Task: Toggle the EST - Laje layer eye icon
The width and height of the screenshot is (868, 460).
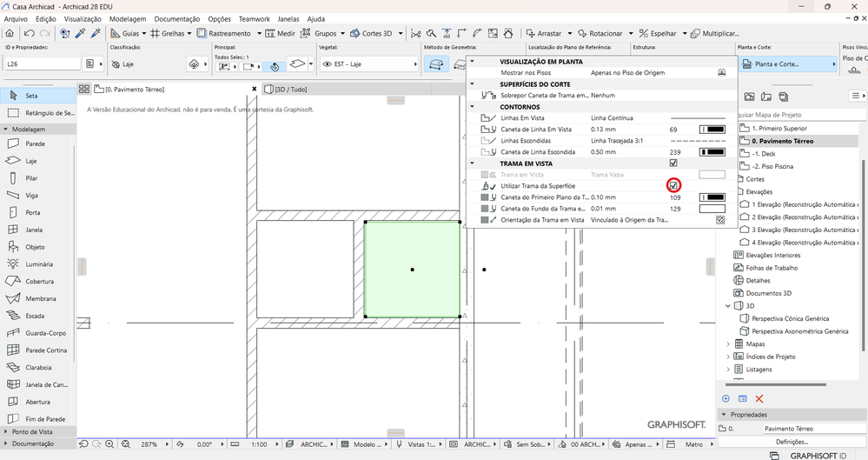Action: coord(327,64)
